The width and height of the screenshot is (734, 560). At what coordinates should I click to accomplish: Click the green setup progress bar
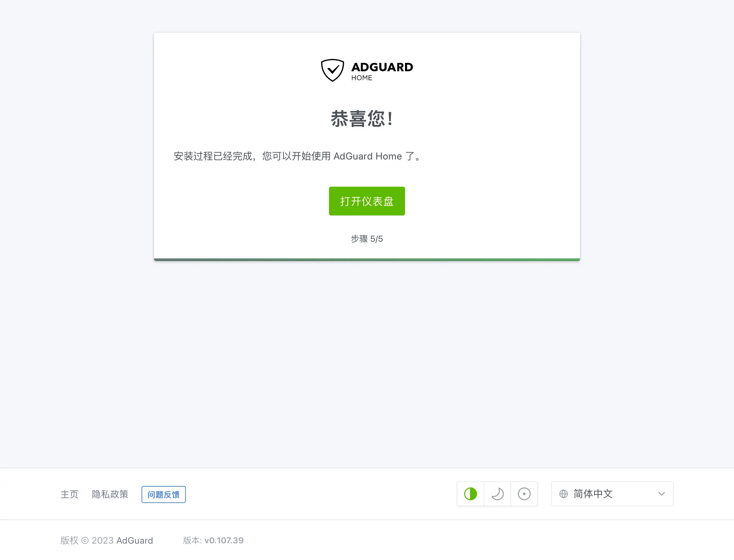tap(366, 259)
